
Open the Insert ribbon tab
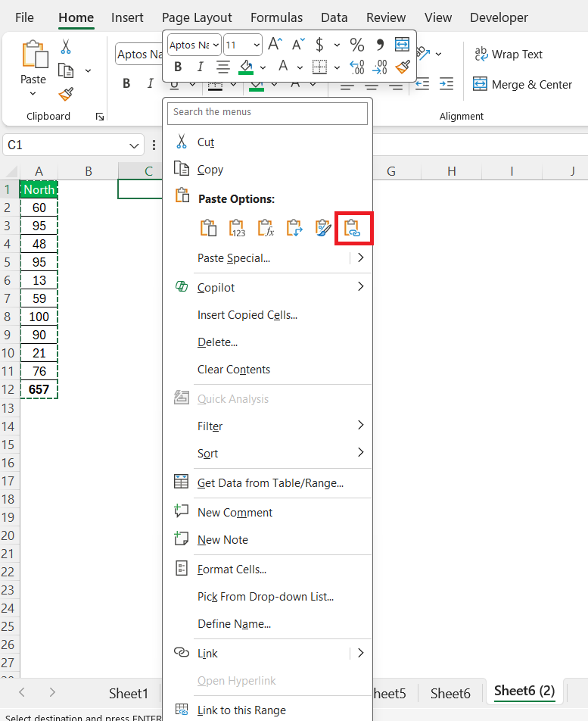click(x=127, y=17)
